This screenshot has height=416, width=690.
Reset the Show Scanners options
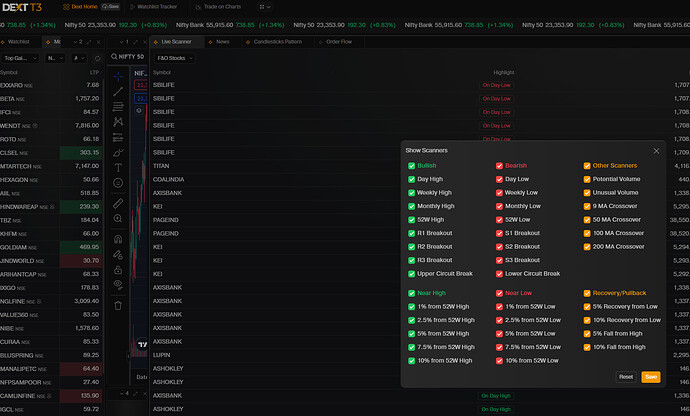click(626, 377)
